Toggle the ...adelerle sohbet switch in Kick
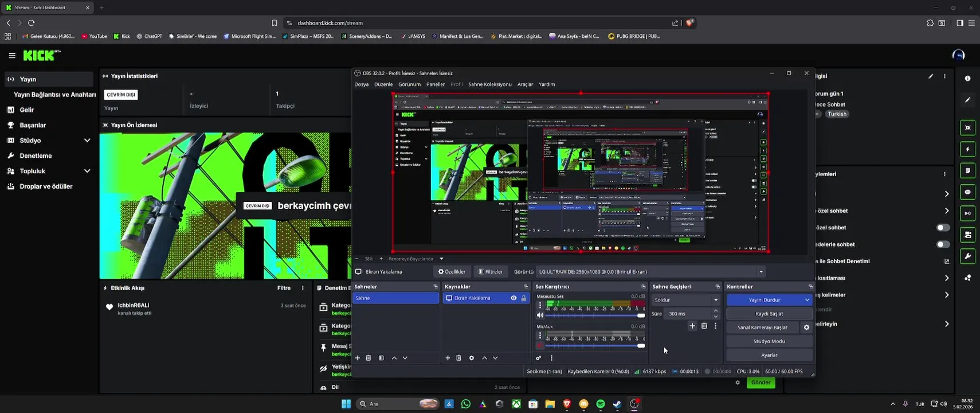This screenshot has width=980, height=413. click(x=943, y=244)
